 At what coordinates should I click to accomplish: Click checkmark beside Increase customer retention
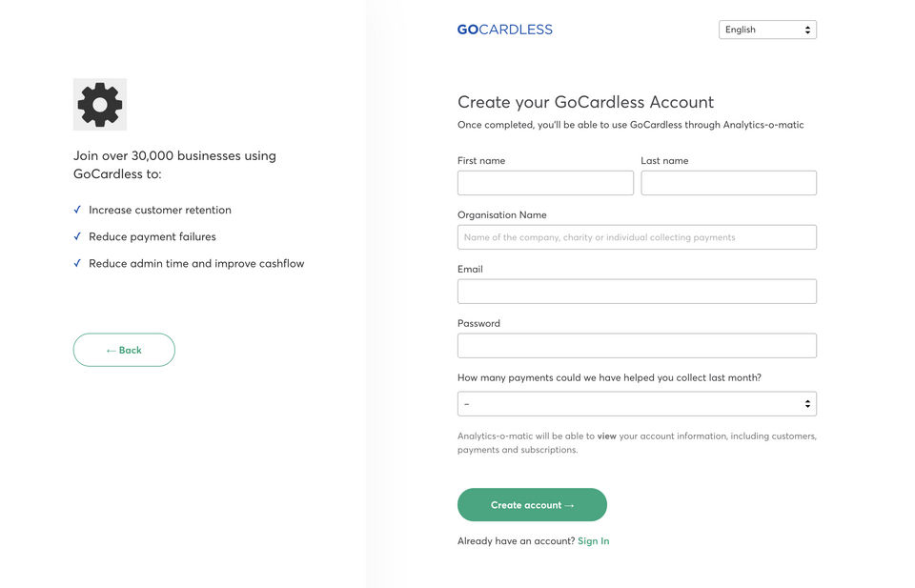click(x=77, y=210)
